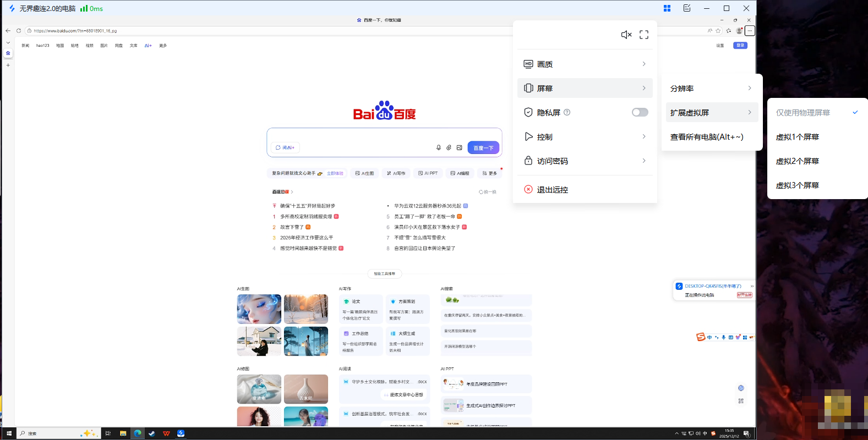This screenshot has height=440, width=868.
Task: Click 退出远控 to exit remote control
Action: tap(585, 189)
